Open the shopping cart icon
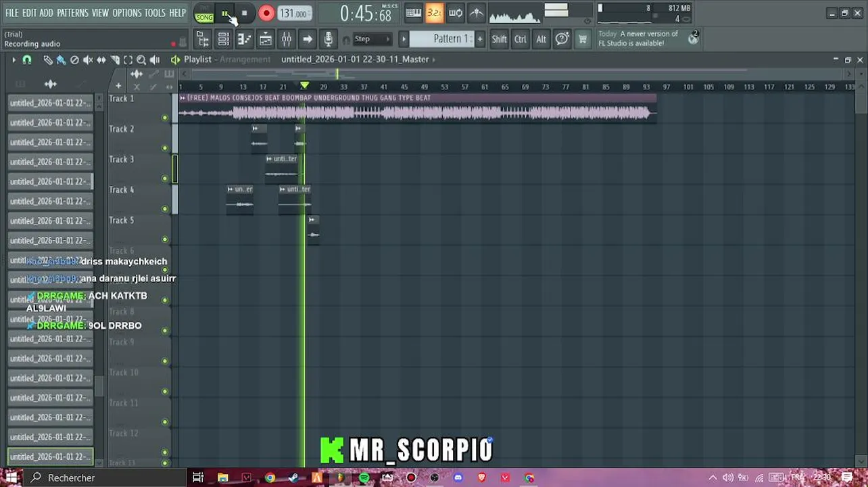868x487 pixels. point(582,39)
